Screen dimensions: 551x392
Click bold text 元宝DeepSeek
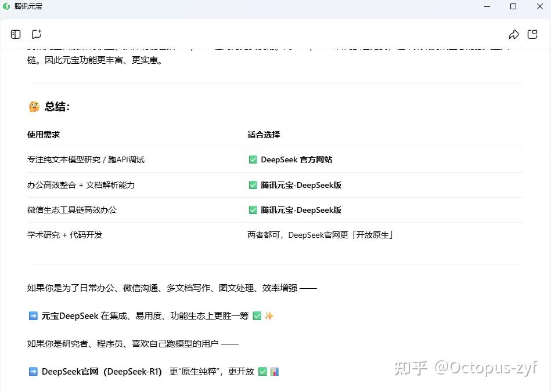pyautogui.click(x=70, y=316)
